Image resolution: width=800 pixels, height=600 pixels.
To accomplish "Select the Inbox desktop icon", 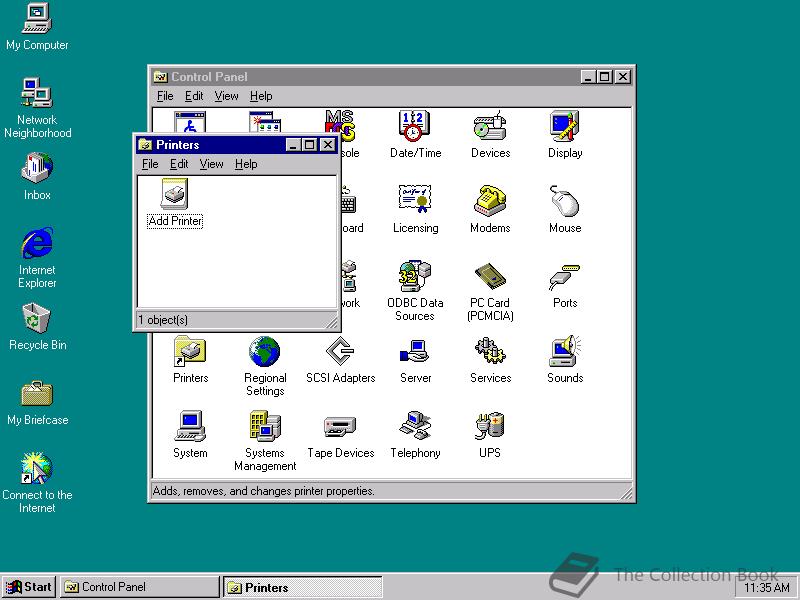I will coord(37,176).
